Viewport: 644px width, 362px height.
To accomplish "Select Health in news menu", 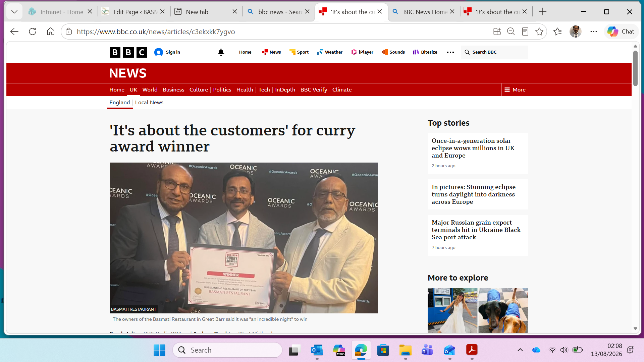I will [245, 90].
